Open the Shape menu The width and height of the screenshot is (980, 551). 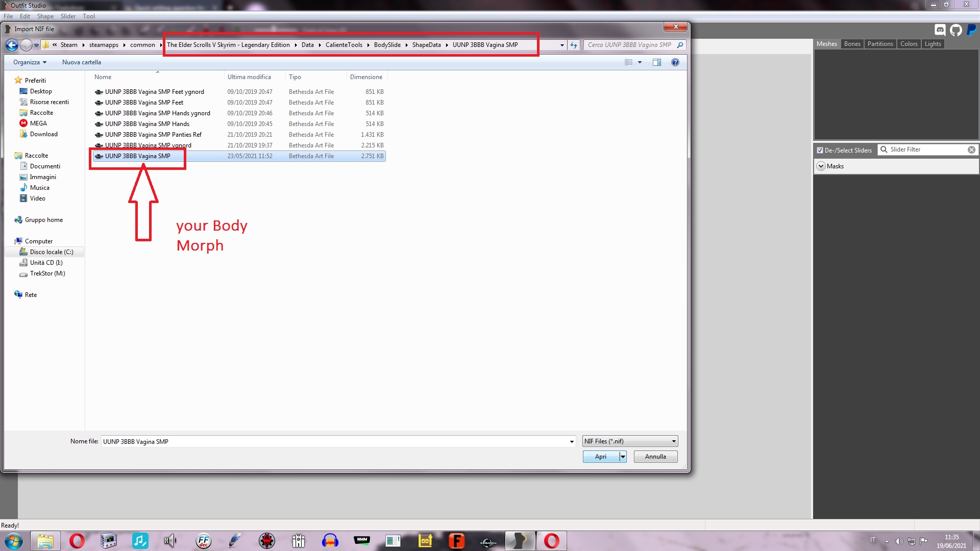45,16
